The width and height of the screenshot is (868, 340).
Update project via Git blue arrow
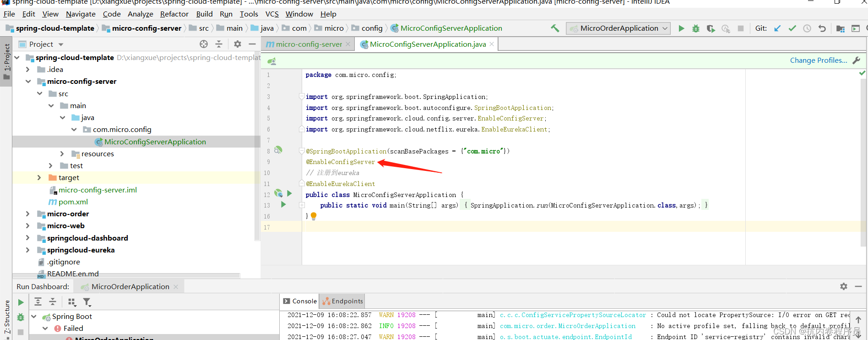[777, 28]
